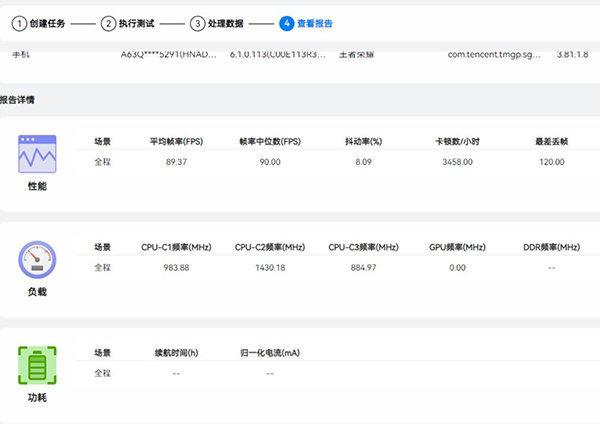The height and width of the screenshot is (424, 600).
Task: Click the 帧率中位数(FPS) column header
Action: point(270,141)
